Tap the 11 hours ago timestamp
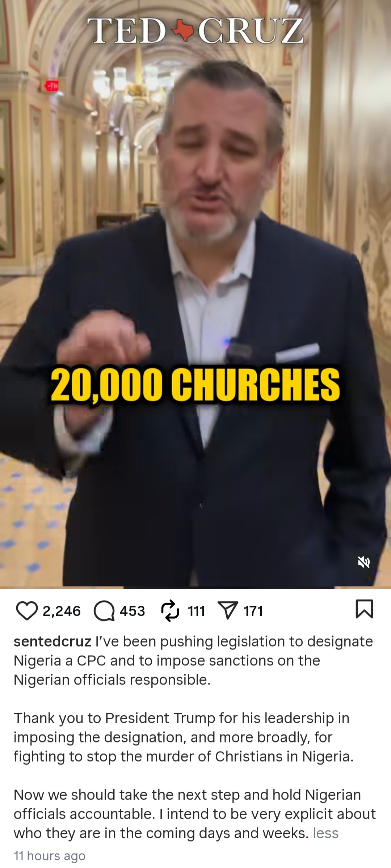Viewport: 391px width, 868px height. tap(50, 856)
